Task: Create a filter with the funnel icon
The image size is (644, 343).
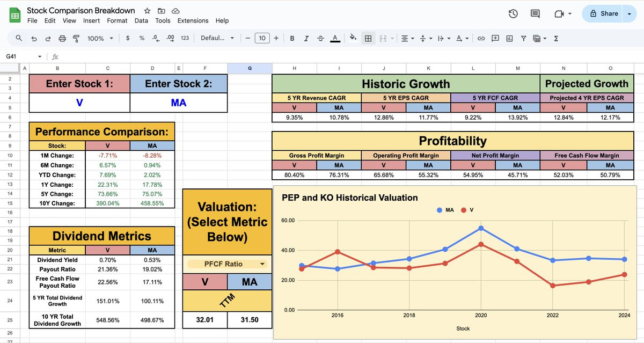Action: 523,38
